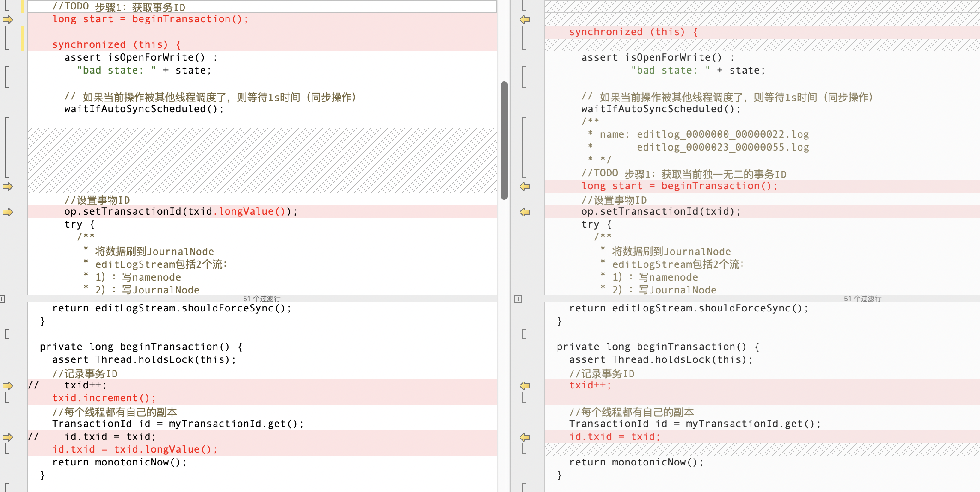
Task: Click the left pane '51 个过滤行' label
Action: [261, 299]
